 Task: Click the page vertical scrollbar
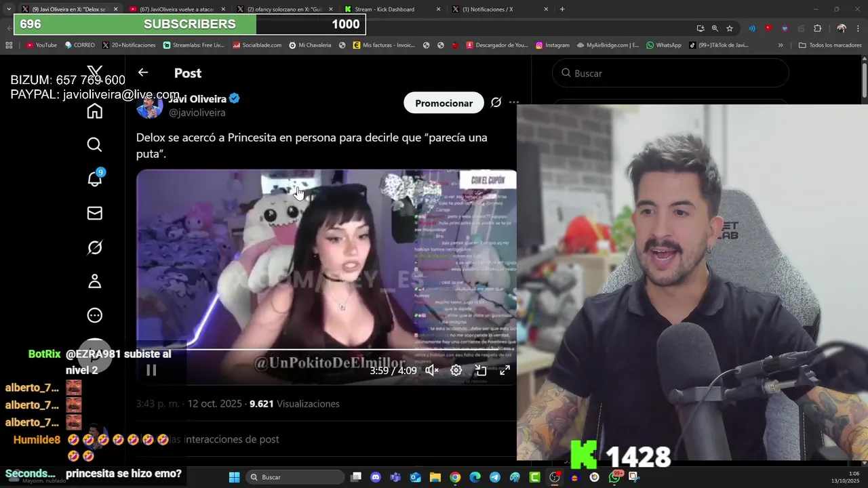click(865, 80)
